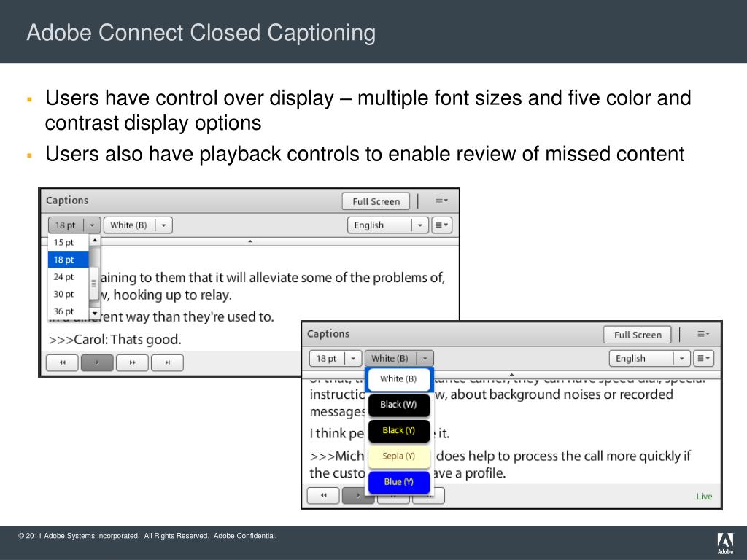Open pod options menu in lower Captions title bar
The width and height of the screenshot is (747, 560).
(703, 334)
